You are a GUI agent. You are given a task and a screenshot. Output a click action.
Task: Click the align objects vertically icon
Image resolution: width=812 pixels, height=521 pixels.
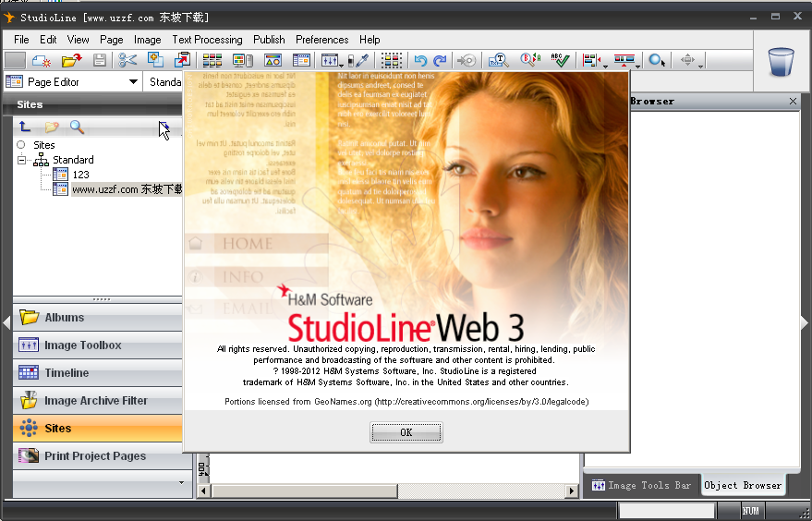624,61
